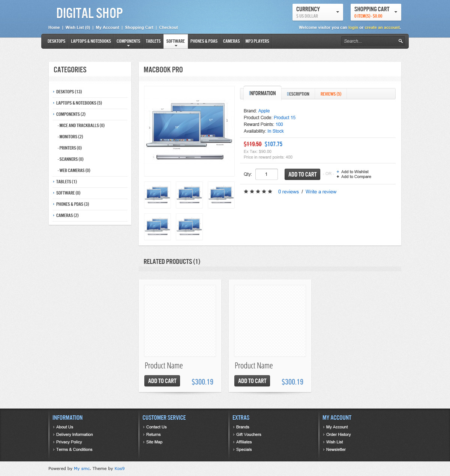
Task: Open Wish List (0) top link
Action: 78,27
